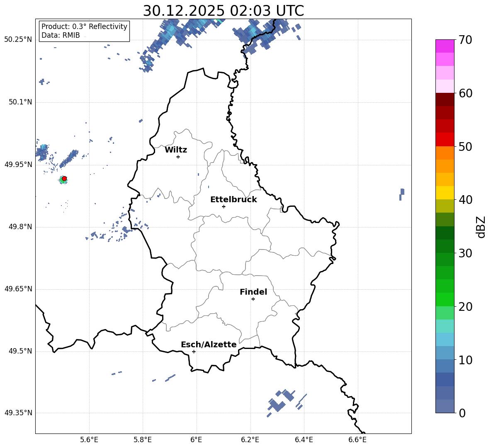491x448 pixels.
Task: Click the Findel location cross marker
Action: point(253,299)
